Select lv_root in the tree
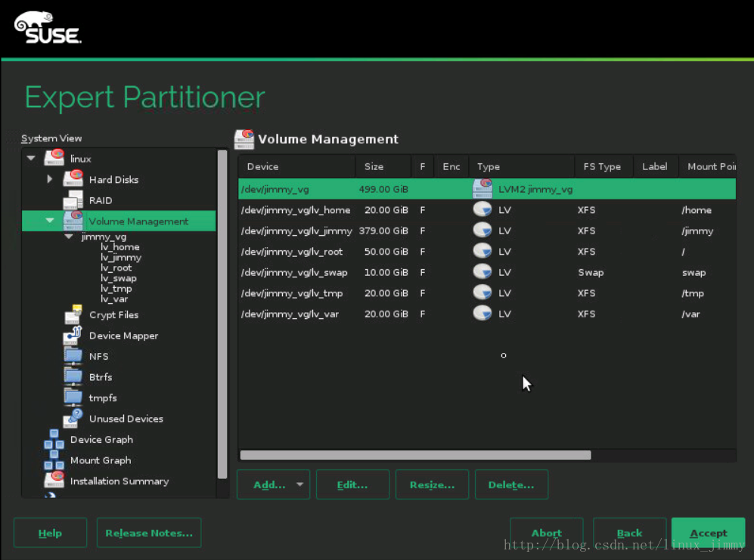 pyautogui.click(x=116, y=268)
